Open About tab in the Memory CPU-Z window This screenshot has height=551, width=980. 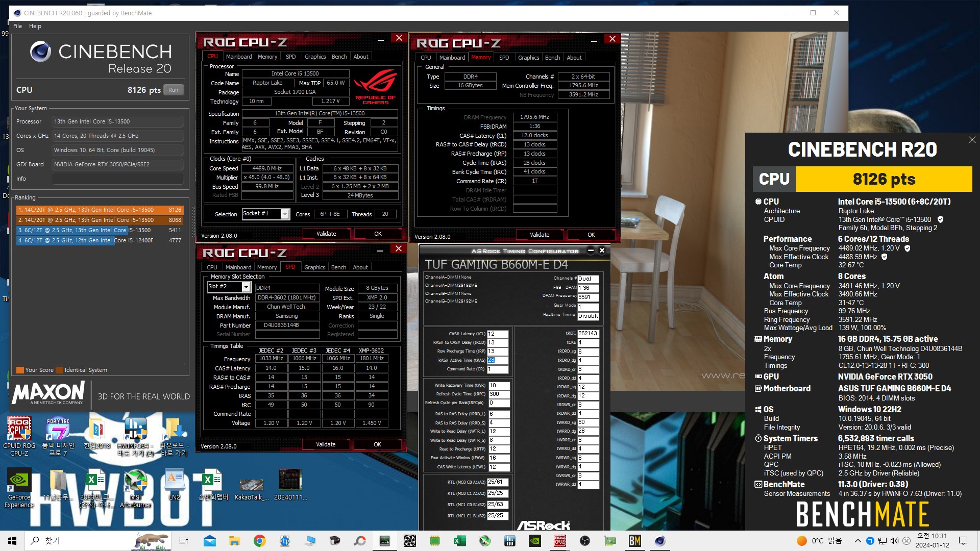click(x=574, y=58)
